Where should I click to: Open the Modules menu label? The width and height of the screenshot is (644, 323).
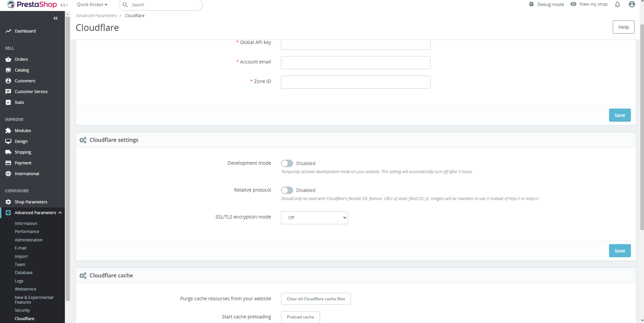tap(23, 130)
